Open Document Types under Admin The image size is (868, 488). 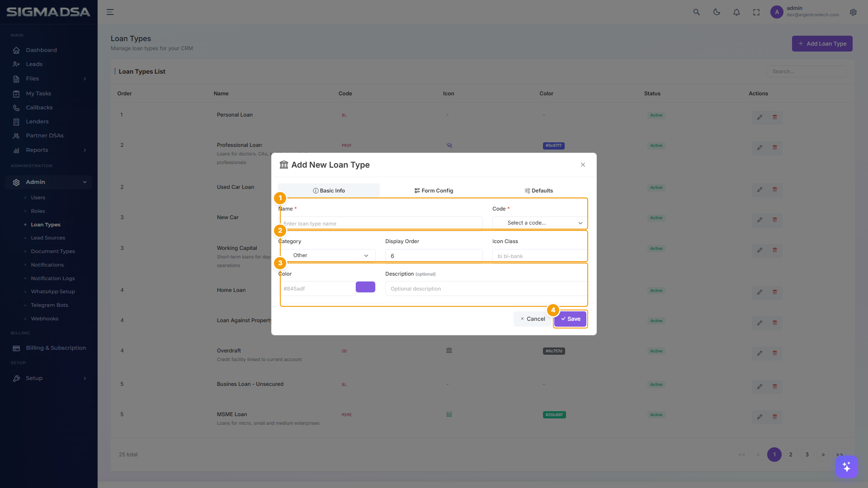click(53, 251)
